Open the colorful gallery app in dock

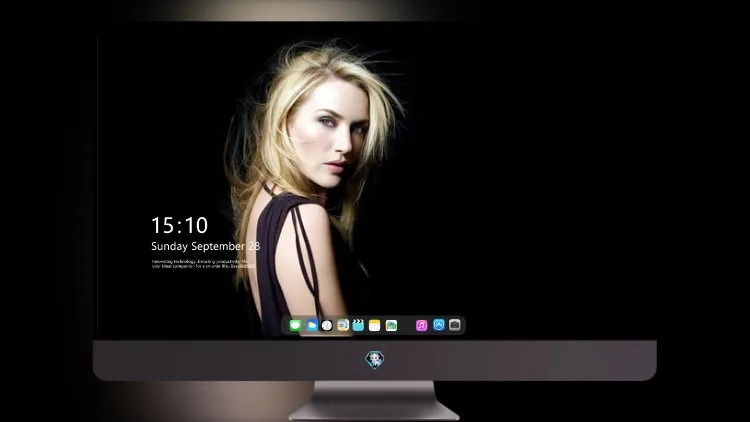point(391,325)
